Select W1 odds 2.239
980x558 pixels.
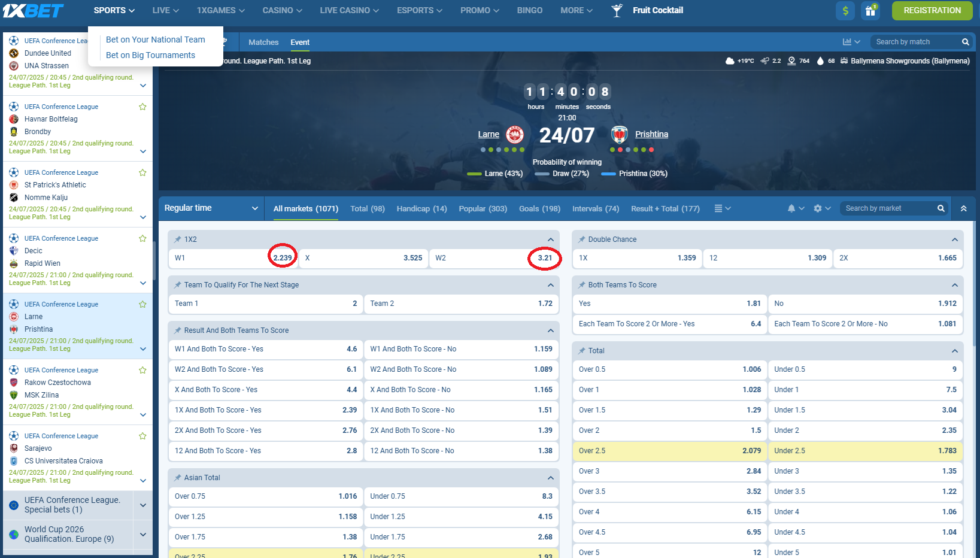point(233,258)
